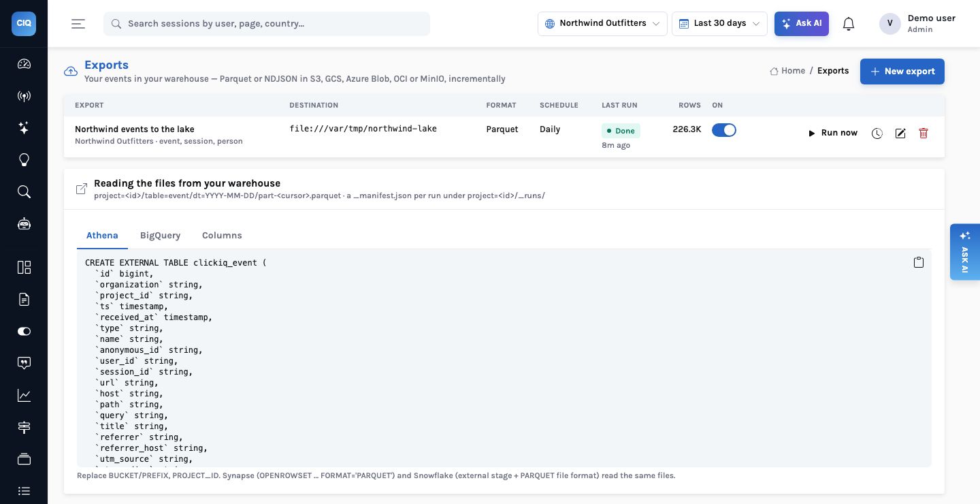Edit the Northwind events export
Screen dimensions: 980x504
pos(900,133)
